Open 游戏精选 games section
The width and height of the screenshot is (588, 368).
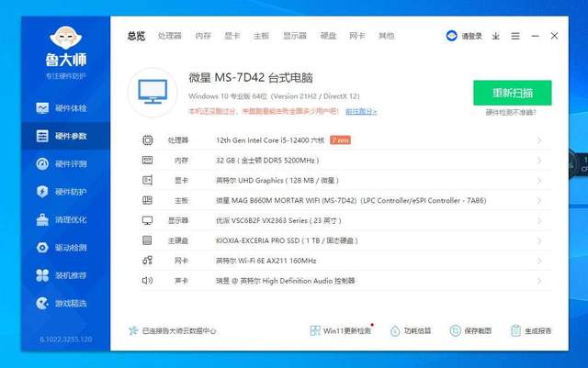click(x=65, y=303)
